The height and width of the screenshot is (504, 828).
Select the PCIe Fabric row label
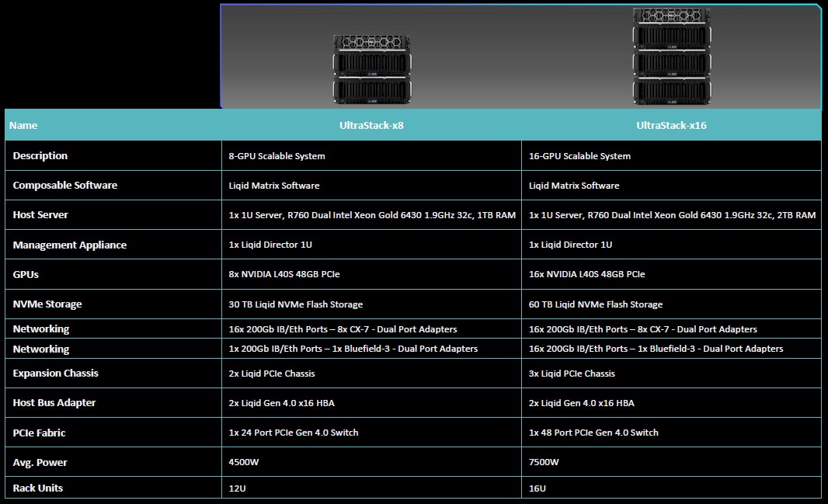(45, 433)
